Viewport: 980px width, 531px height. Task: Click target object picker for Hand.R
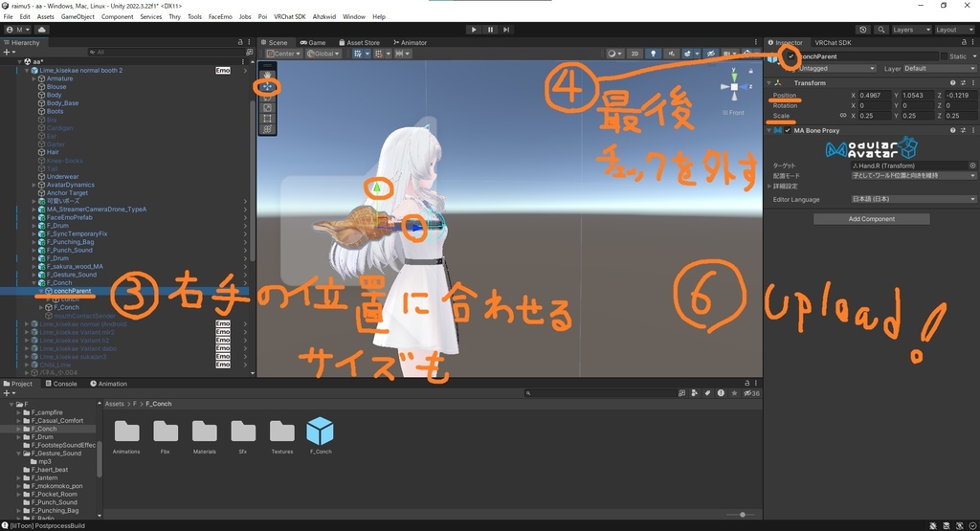[x=972, y=166]
